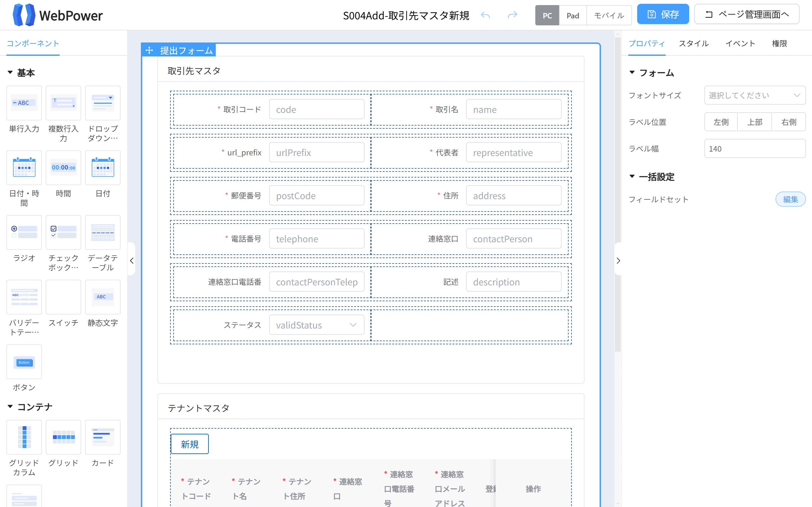Image resolution: width=812 pixels, height=507 pixels.
Task: Select the 日付 date component icon
Action: (103, 168)
